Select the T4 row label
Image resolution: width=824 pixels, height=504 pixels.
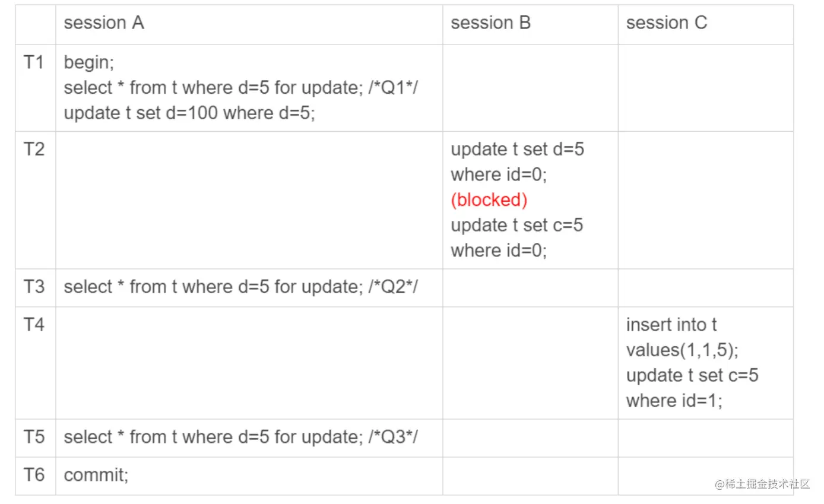(34, 325)
